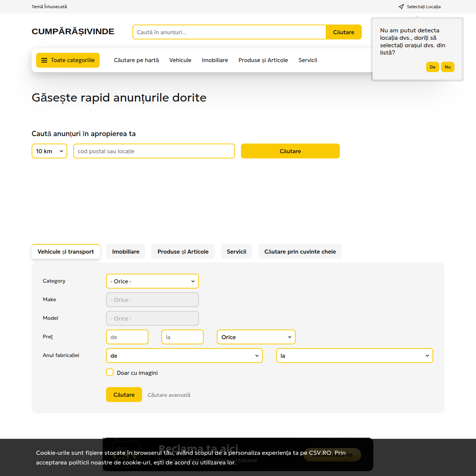Viewport: 476px width, 476px height.
Task: Open Anul fabricației 'la' year dropdown
Action: click(354, 356)
